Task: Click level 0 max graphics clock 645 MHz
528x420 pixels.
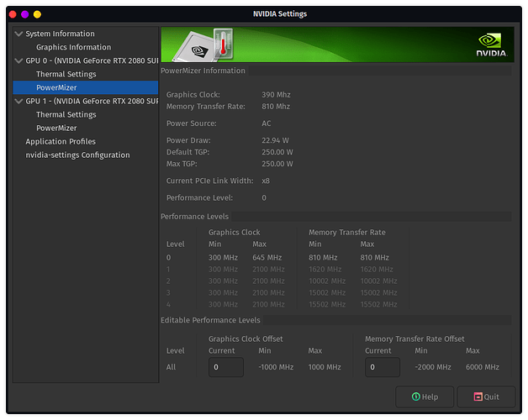Action: click(x=267, y=257)
